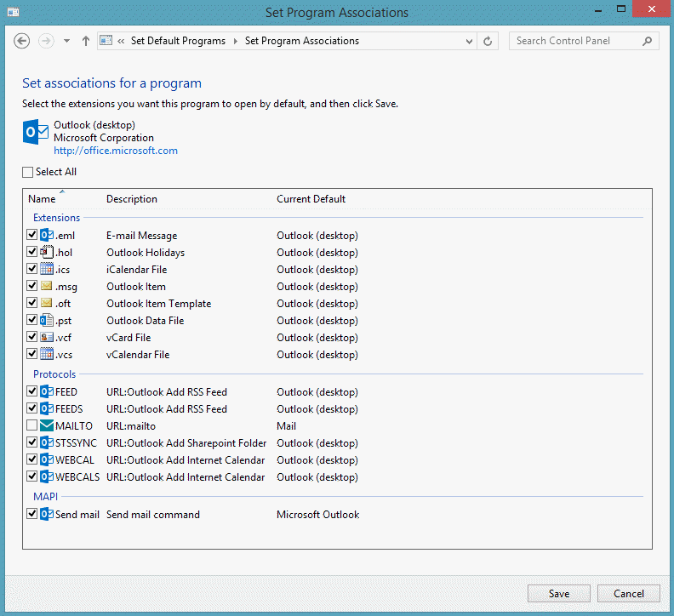The height and width of the screenshot is (616, 674).
Task: Collapse the MAPI group
Action: point(46,497)
